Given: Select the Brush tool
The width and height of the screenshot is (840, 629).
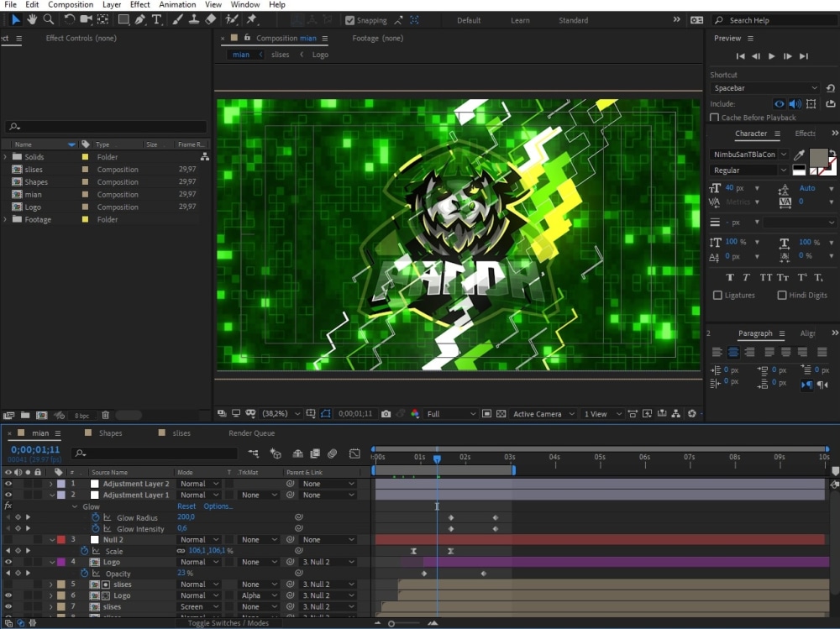Looking at the screenshot, I should pos(177,20).
